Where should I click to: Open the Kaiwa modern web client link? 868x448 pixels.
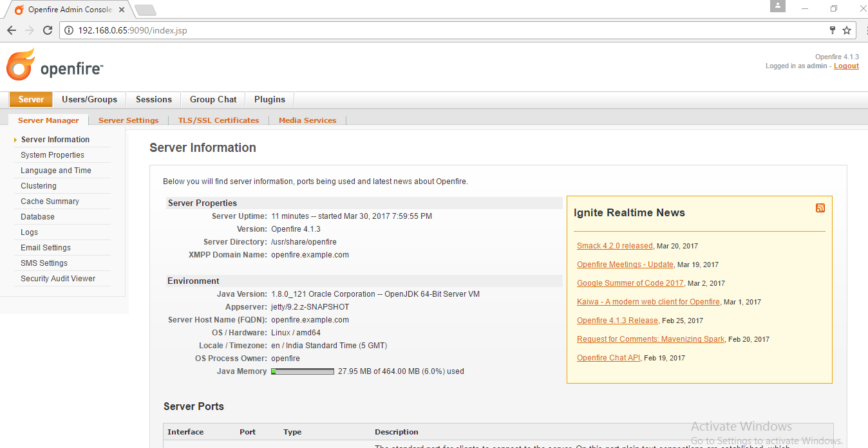click(648, 302)
